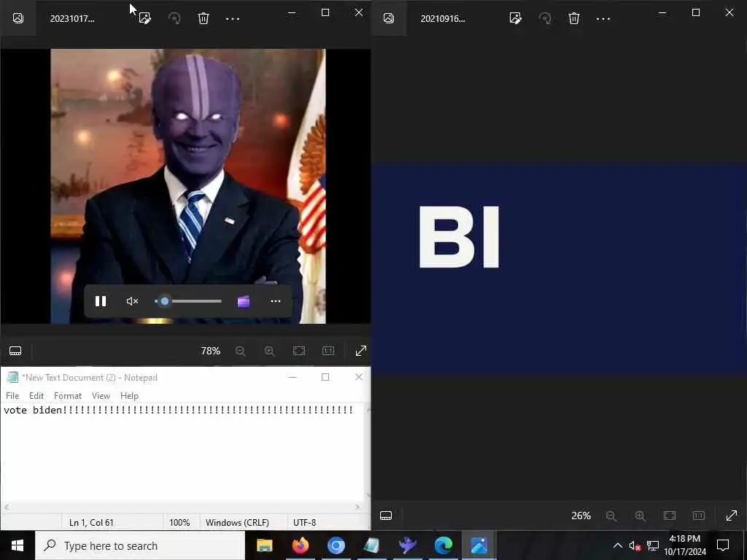This screenshot has height=560, width=747.
Task: Open Notepad View menu
Action: (101, 396)
